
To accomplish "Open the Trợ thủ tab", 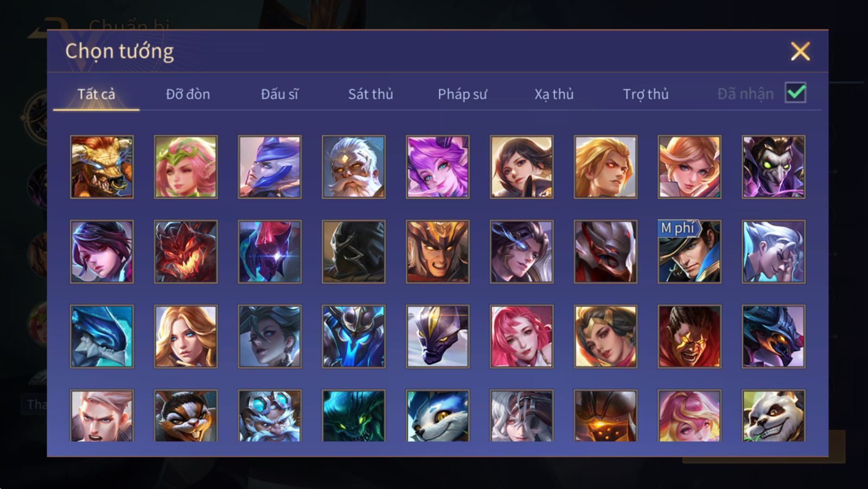I will (x=645, y=94).
